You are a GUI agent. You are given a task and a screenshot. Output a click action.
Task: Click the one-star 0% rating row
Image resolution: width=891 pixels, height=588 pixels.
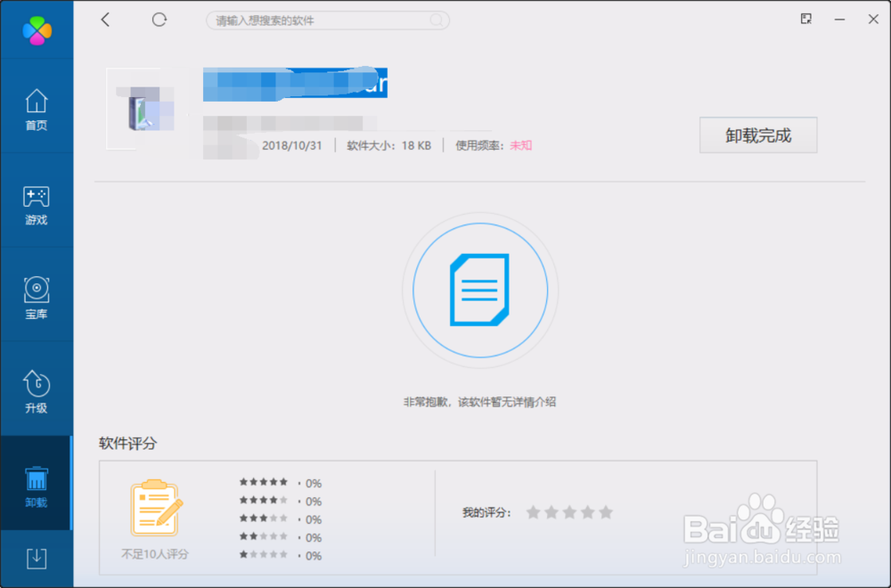(280, 556)
